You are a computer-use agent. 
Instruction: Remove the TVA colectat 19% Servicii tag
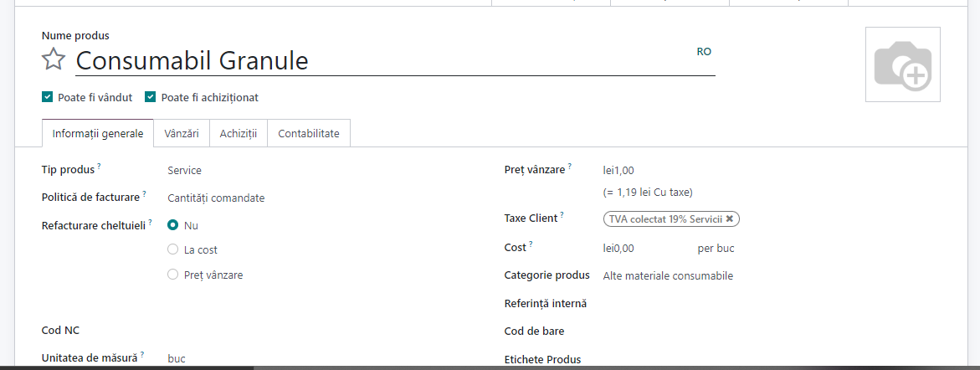[x=730, y=219]
